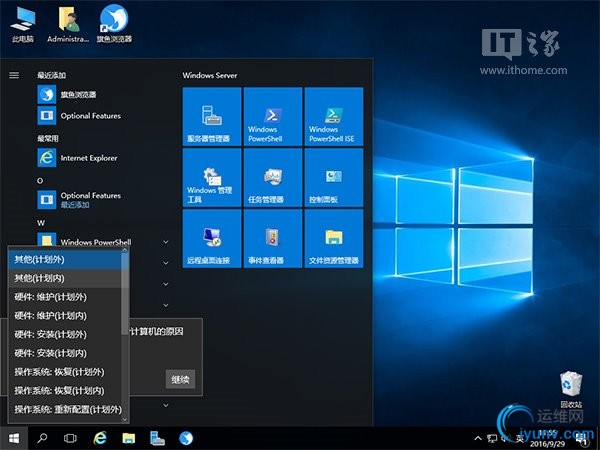The width and height of the screenshot is (600, 450).
Task: Open the 任务管理器 tile
Action: point(273,178)
